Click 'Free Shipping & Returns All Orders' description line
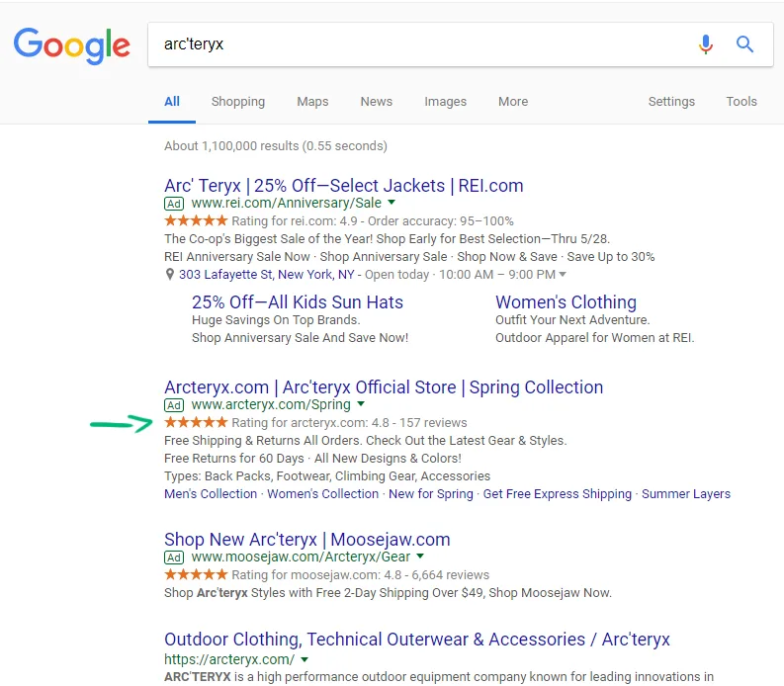This screenshot has width=784, height=686. (x=366, y=441)
